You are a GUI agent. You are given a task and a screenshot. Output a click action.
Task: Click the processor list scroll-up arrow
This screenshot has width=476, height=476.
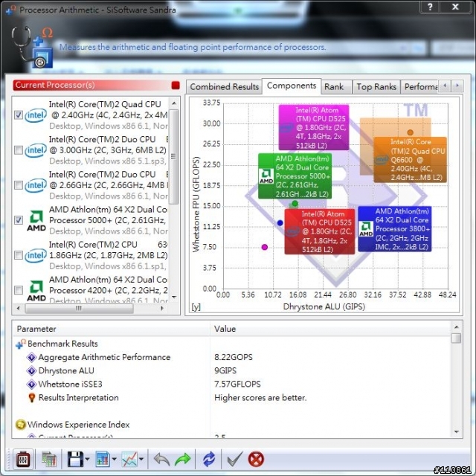pyautogui.click(x=174, y=103)
